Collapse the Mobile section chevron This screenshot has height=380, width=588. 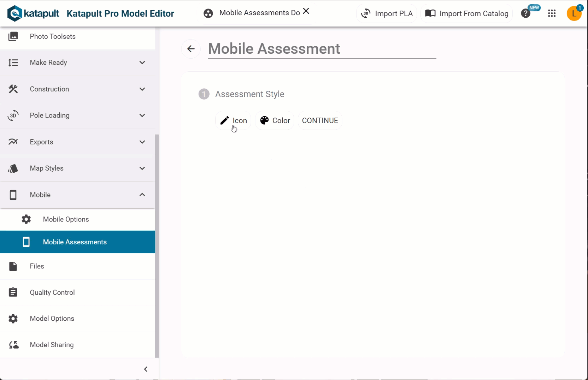pyautogui.click(x=142, y=195)
